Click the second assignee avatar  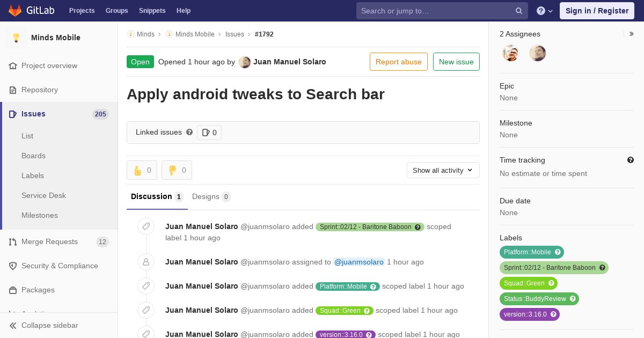coord(538,53)
